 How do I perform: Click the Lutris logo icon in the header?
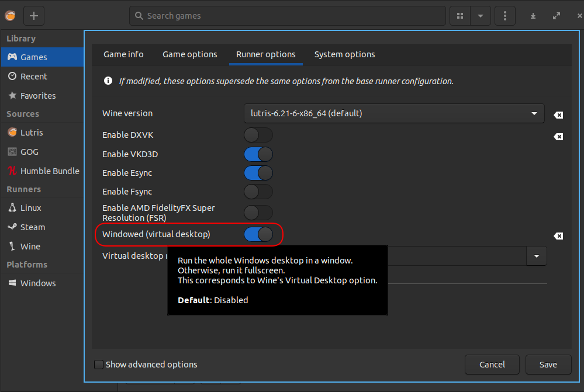(x=10, y=16)
